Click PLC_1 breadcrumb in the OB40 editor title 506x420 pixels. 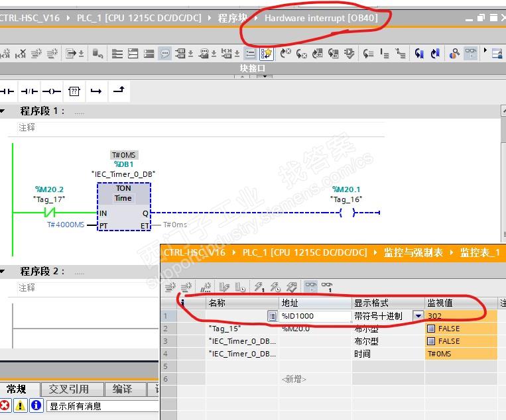[x=139, y=18]
